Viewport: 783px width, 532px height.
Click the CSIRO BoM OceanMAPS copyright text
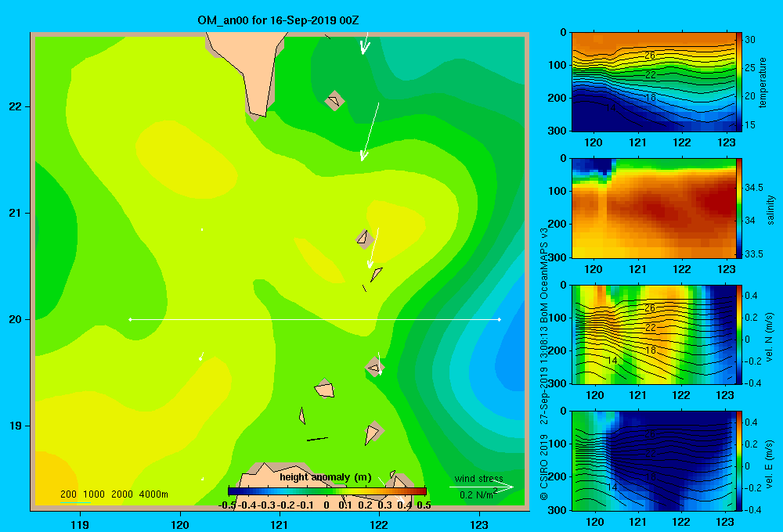(544, 365)
